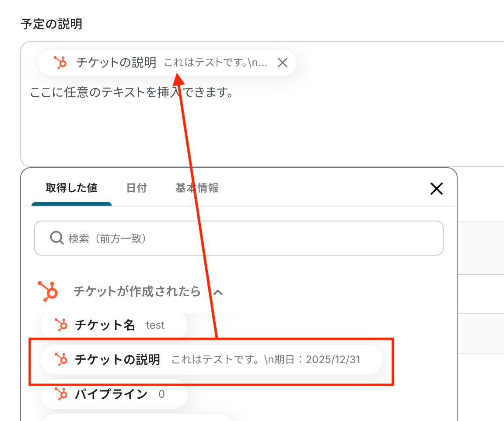Insert the パイプライン 0 value
The width and height of the screenshot is (504, 421).
[113, 394]
